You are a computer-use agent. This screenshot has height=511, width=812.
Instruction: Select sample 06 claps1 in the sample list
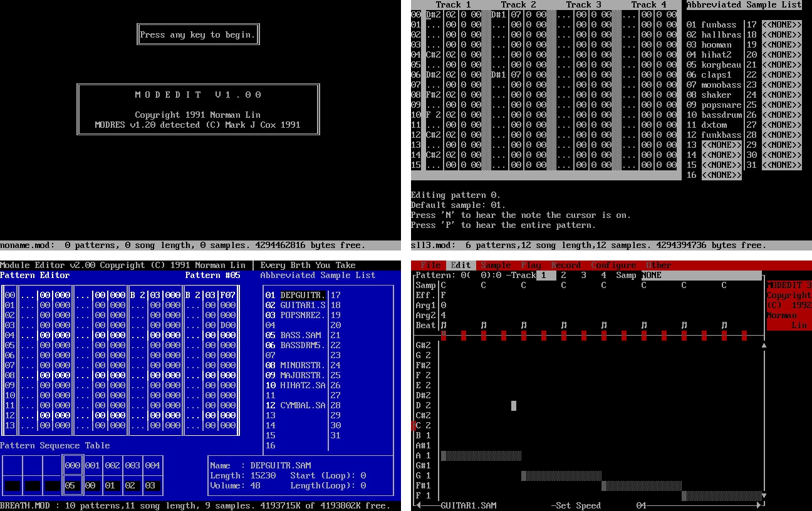709,75
